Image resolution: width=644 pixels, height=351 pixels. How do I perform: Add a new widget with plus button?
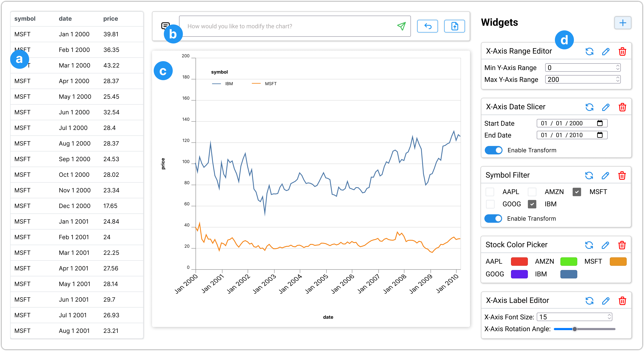(x=623, y=23)
